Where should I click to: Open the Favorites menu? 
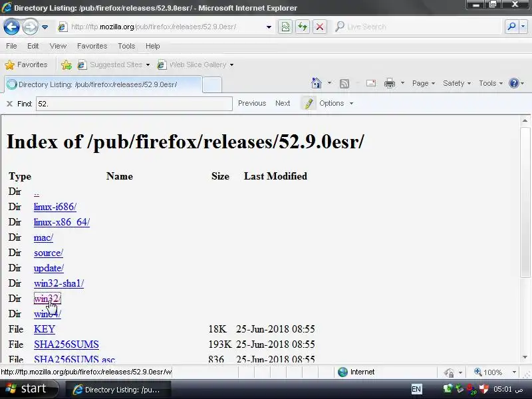pyautogui.click(x=92, y=46)
